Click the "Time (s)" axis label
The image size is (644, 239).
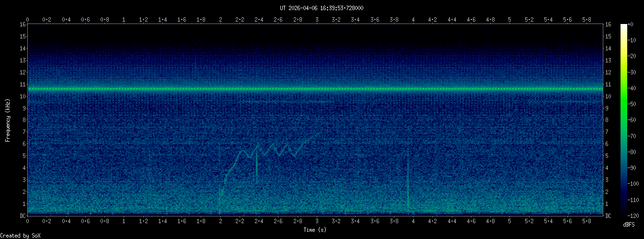(315, 230)
